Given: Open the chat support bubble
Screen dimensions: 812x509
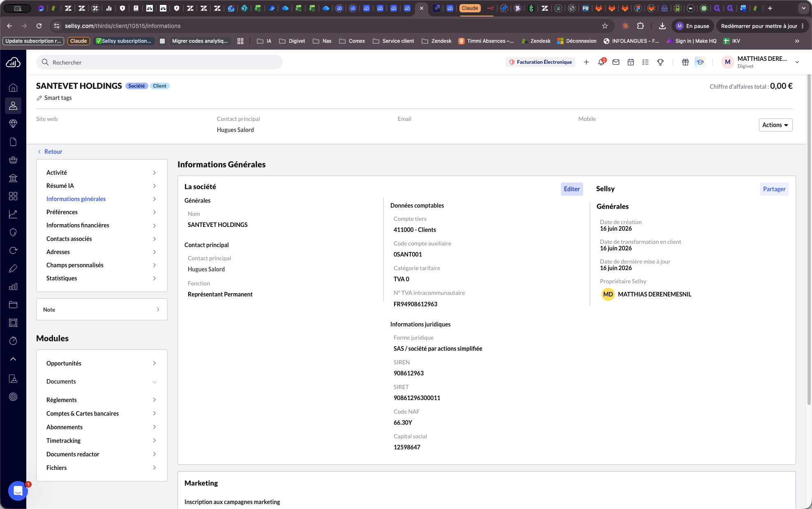Looking at the screenshot, I should (18, 490).
